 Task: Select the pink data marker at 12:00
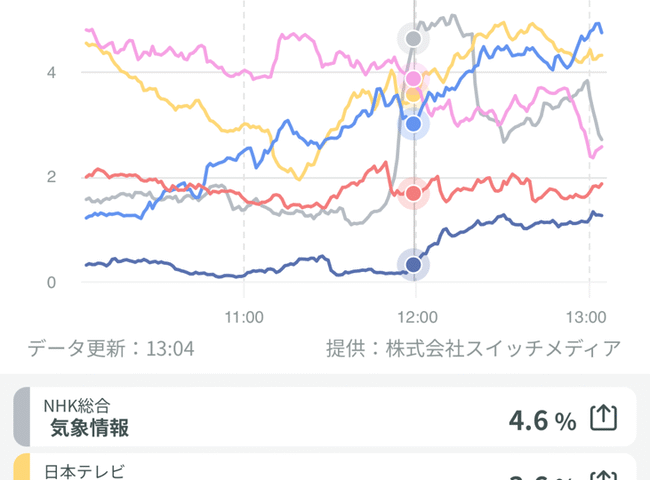pyautogui.click(x=413, y=78)
